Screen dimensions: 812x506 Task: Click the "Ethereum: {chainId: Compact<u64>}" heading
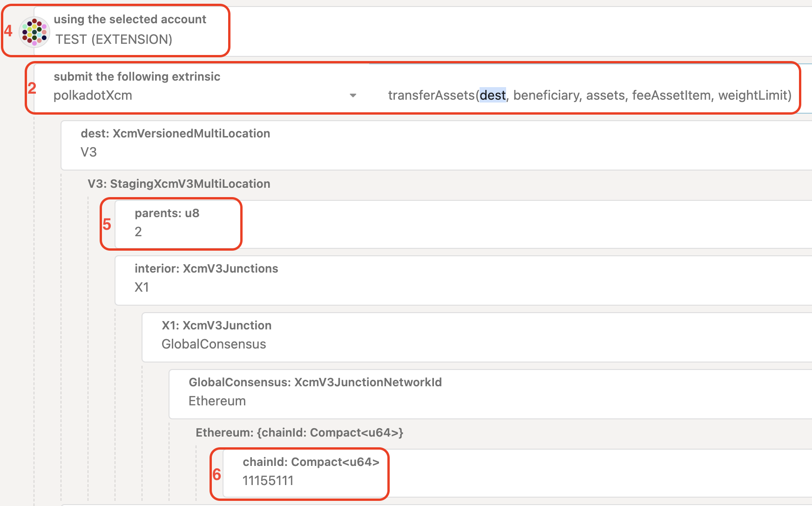[x=299, y=432]
